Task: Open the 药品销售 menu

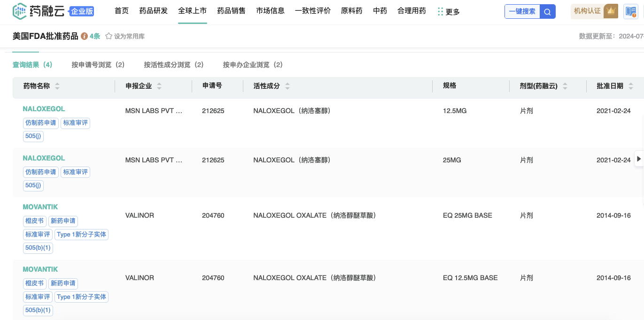Action: click(232, 11)
